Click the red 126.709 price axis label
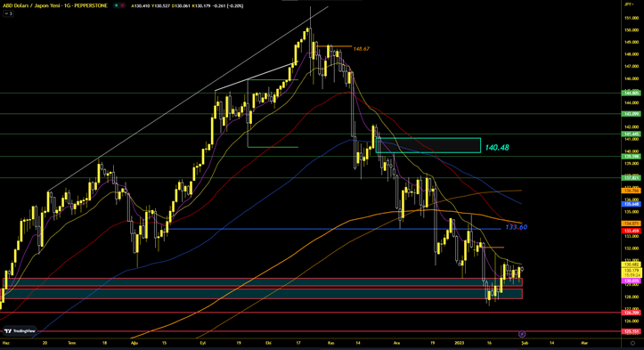The image size is (644, 350). tap(632, 313)
